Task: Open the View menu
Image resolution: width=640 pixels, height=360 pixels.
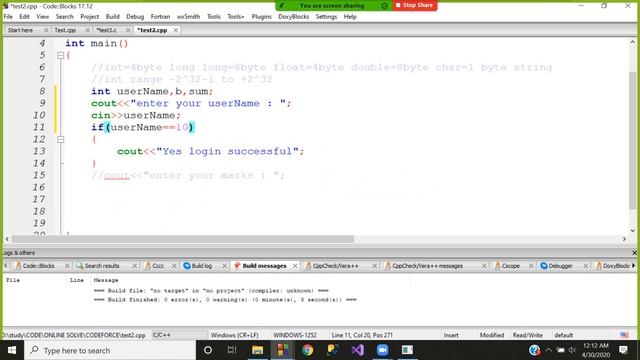Action: [x=42, y=17]
